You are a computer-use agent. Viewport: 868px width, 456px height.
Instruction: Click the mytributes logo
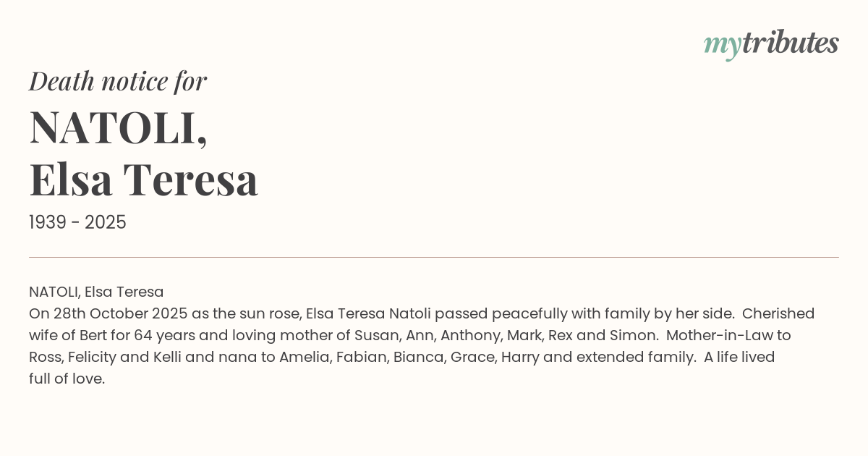tap(771, 43)
